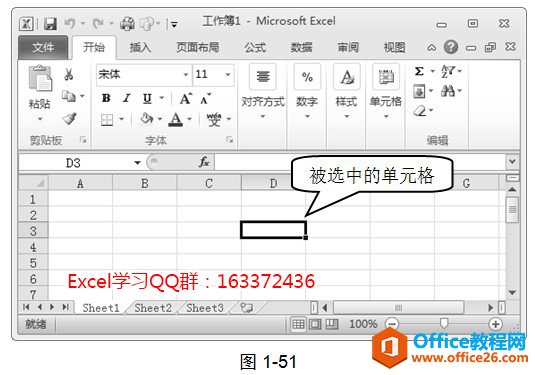Click the Sort and Filter icon
Viewport: 535px width, 375px height.
pyautogui.click(x=448, y=71)
